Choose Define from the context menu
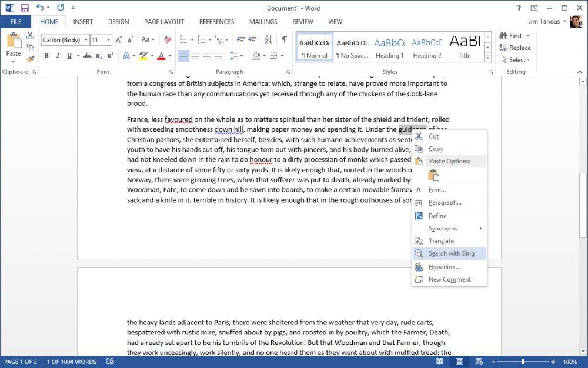This screenshot has width=588, height=368. pos(449,216)
